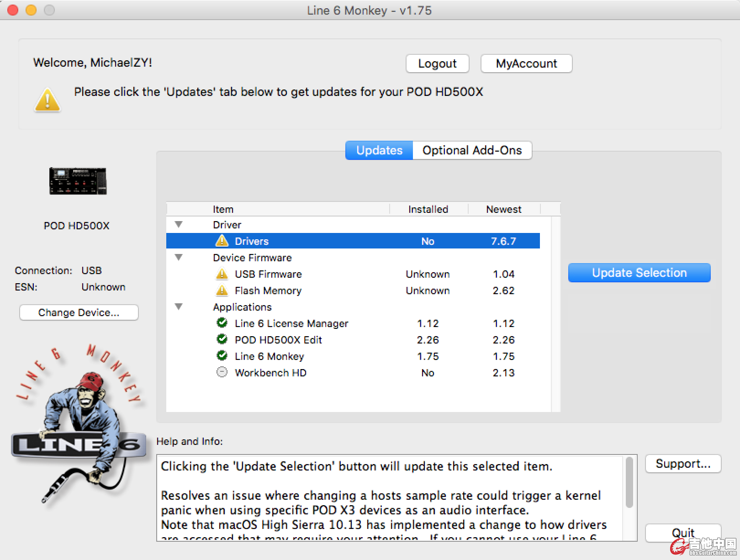Click the Connection USB value

coord(91,270)
